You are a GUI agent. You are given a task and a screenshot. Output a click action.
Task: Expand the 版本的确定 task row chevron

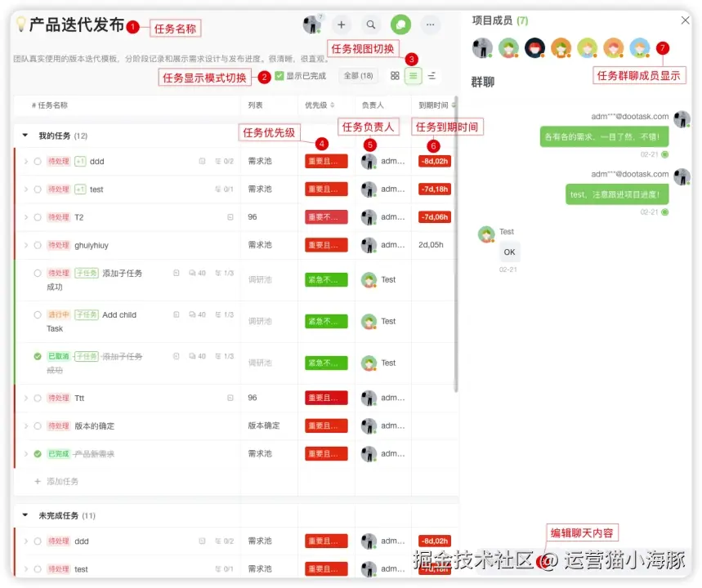(x=25, y=426)
